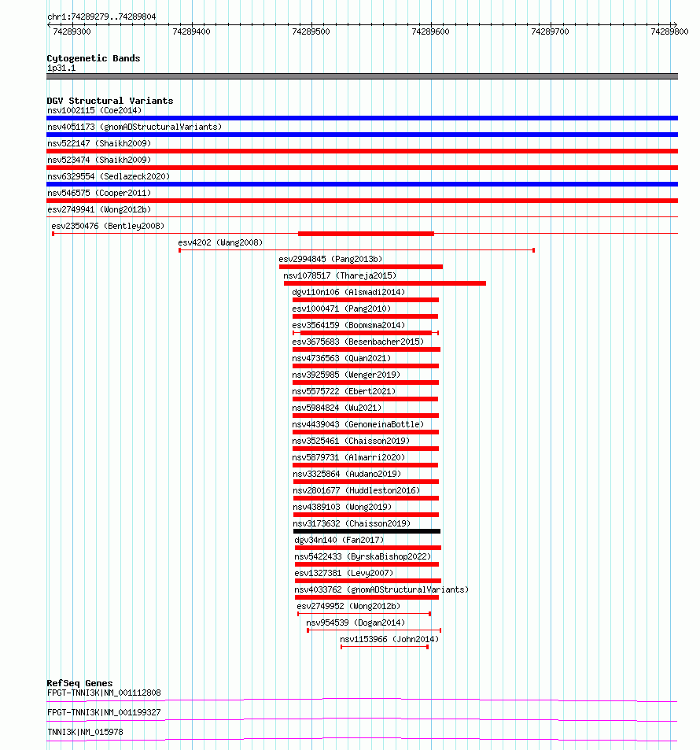The image size is (700, 750).
Task: Click the DGV Structural Variants track heading
Action: 110,101
